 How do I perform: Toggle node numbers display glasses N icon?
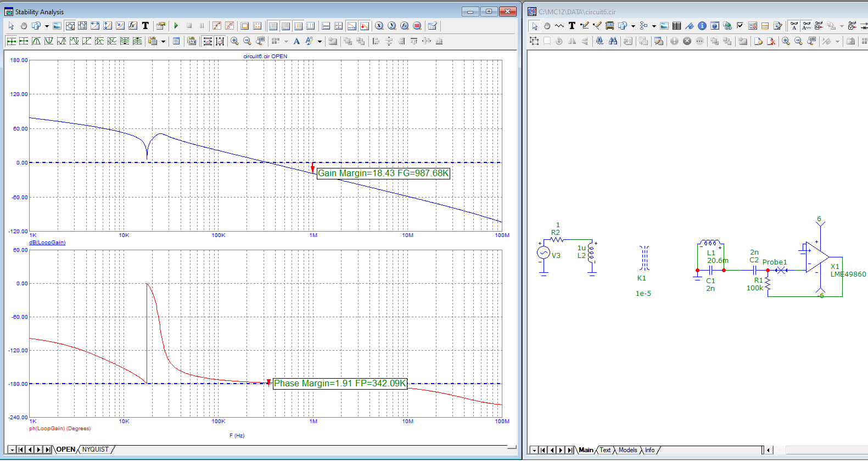click(819, 26)
